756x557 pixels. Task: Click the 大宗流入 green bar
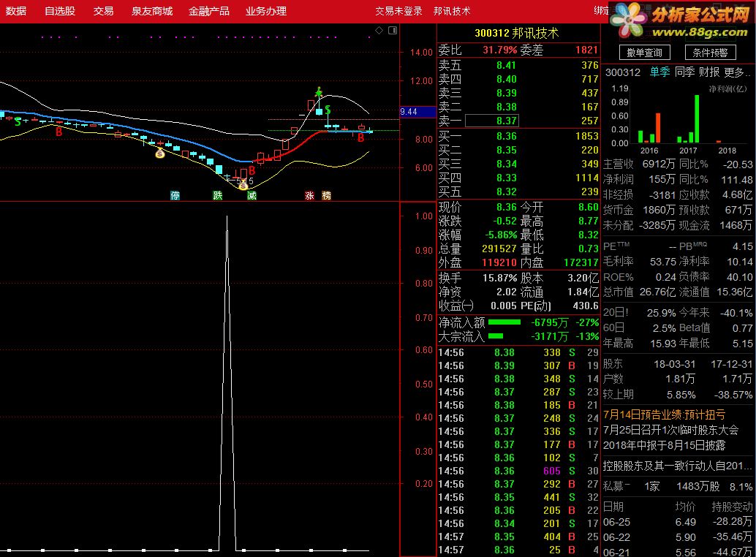click(496, 336)
